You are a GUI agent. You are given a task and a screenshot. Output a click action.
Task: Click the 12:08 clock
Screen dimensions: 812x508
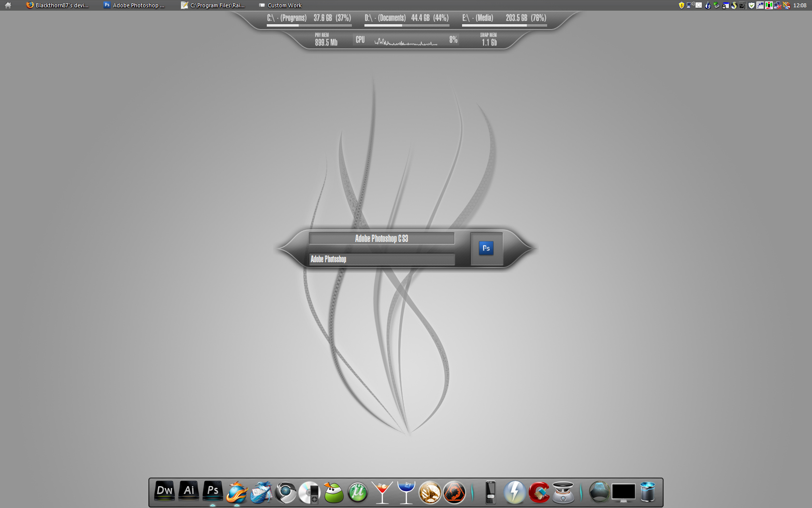point(799,5)
